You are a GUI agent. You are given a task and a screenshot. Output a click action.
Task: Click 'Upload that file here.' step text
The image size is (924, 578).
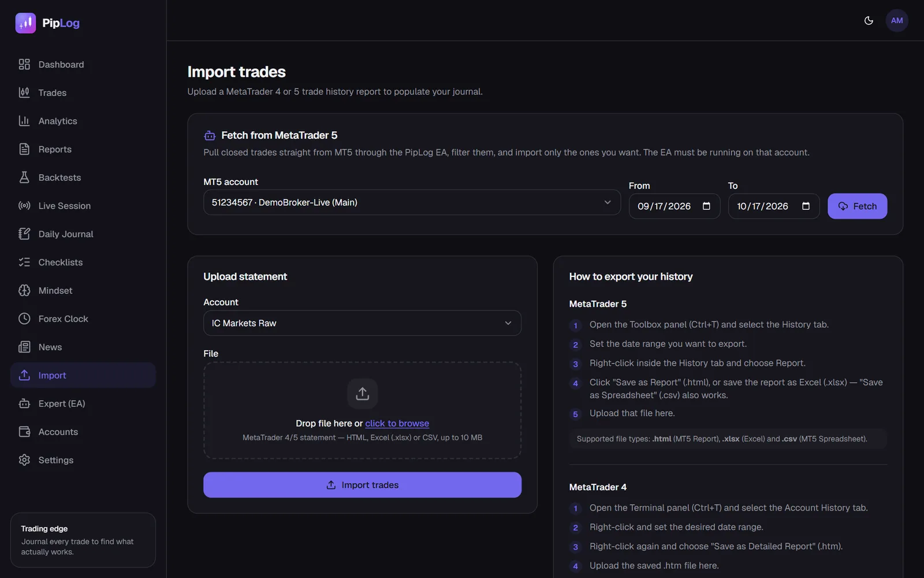pyautogui.click(x=632, y=413)
